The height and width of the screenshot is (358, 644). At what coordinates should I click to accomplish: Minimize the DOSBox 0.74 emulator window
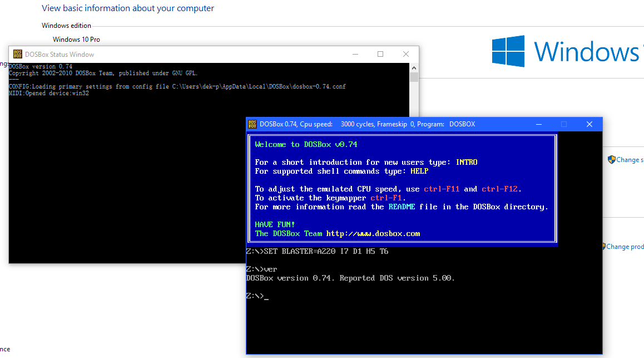(x=539, y=124)
